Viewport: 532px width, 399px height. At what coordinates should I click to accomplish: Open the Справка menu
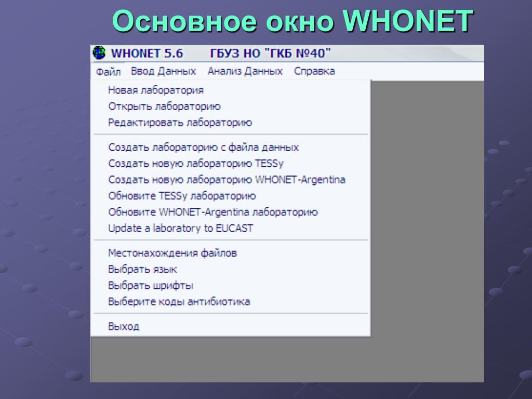click(314, 71)
